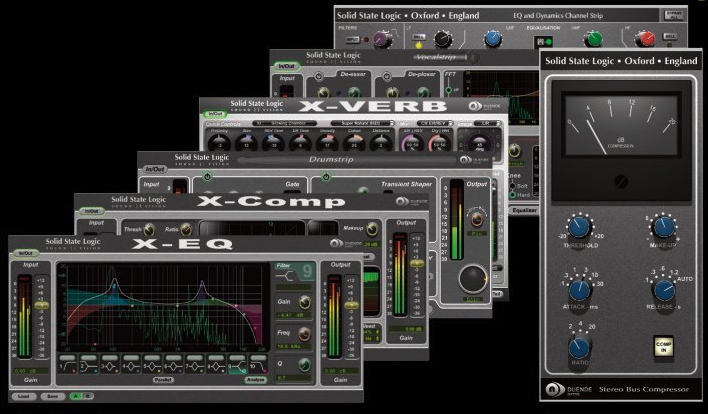Click the X-EQ input gain fader handle

click(42, 305)
